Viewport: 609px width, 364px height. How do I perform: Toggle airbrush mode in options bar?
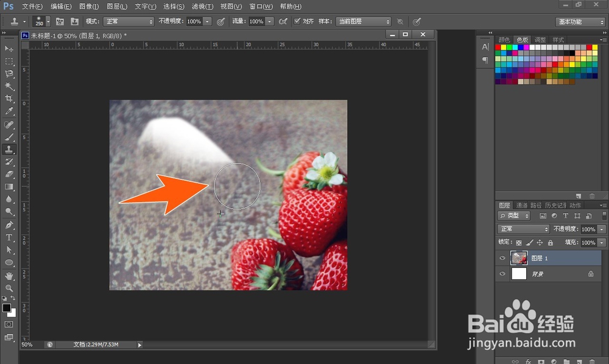(x=283, y=21)
